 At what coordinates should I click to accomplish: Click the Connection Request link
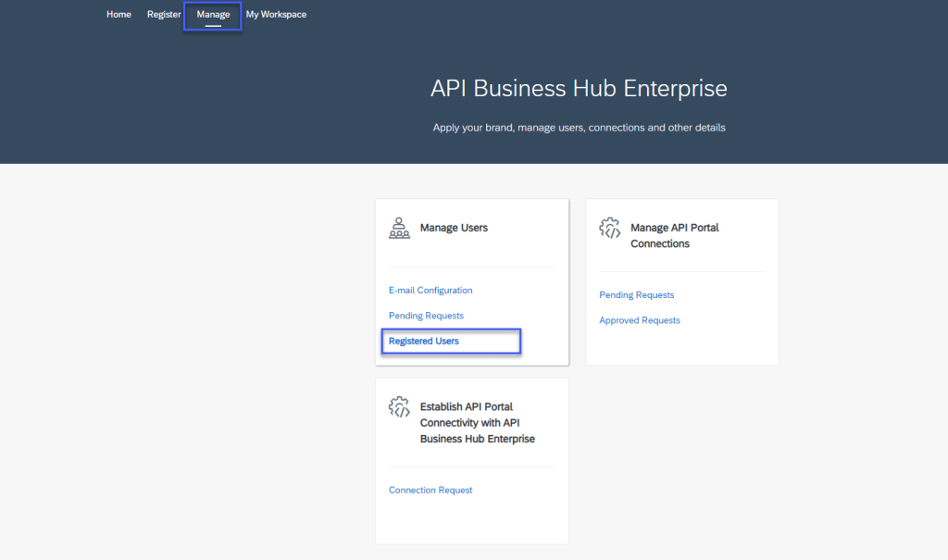(x=430, y=491)
